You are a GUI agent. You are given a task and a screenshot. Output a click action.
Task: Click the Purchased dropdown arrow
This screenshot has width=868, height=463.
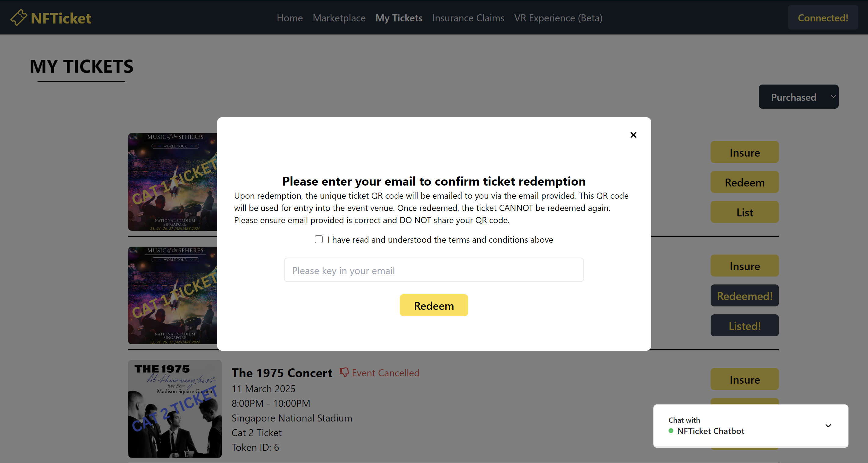(x=833, y=96)
